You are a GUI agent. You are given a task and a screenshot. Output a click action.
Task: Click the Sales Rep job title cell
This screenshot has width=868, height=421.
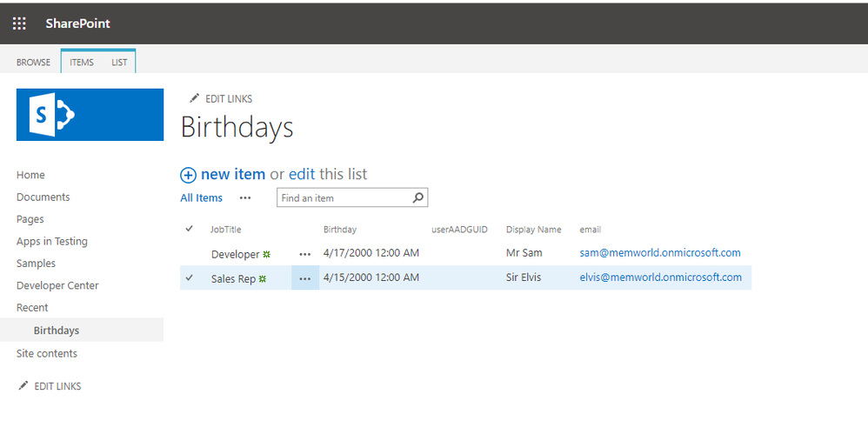click(233, 278)
